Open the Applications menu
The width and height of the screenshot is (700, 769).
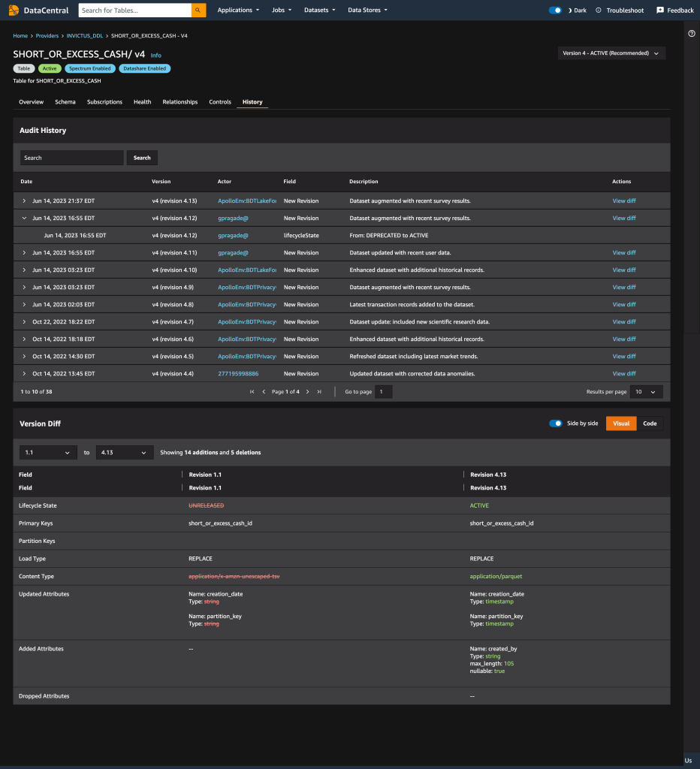[238, 11]
